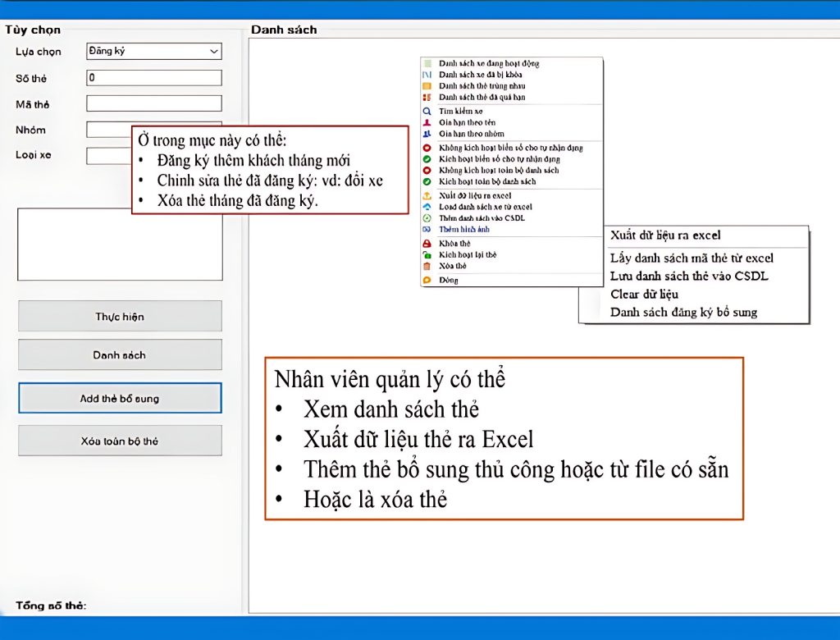Choose Lấy danh sách mã thẻ từ excel
The width and height of the screenshot is (840, 640).
pyautogui.click(x=692, y=258)
